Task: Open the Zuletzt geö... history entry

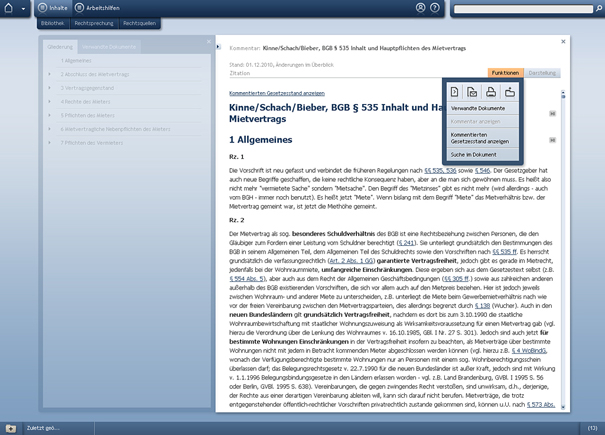Action: [43, 428]
